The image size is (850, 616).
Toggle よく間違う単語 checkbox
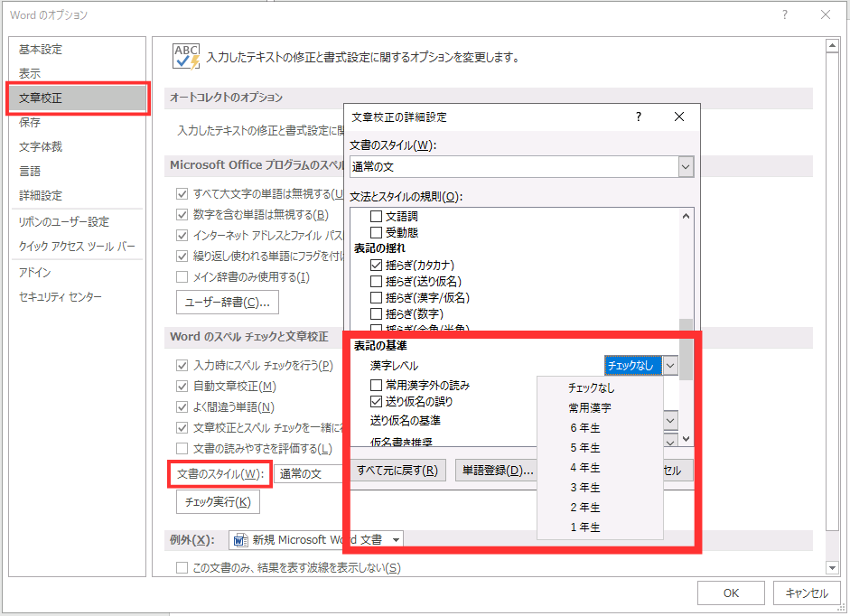coord(182,407)
